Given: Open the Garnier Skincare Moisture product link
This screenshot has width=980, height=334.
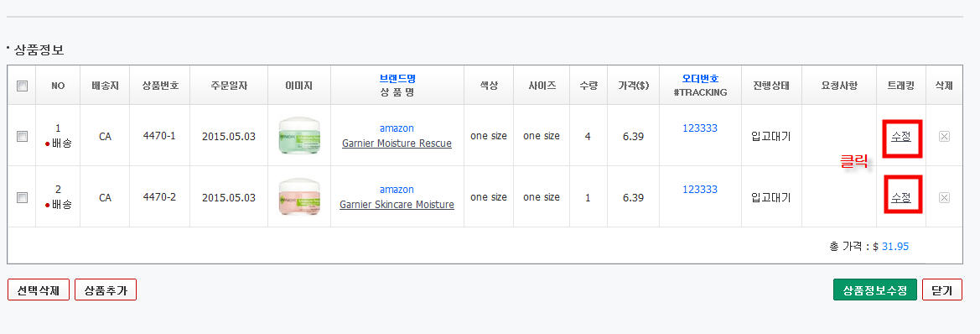Looking at the screenshot, I should pyautogui.click(x=397, y=205).
